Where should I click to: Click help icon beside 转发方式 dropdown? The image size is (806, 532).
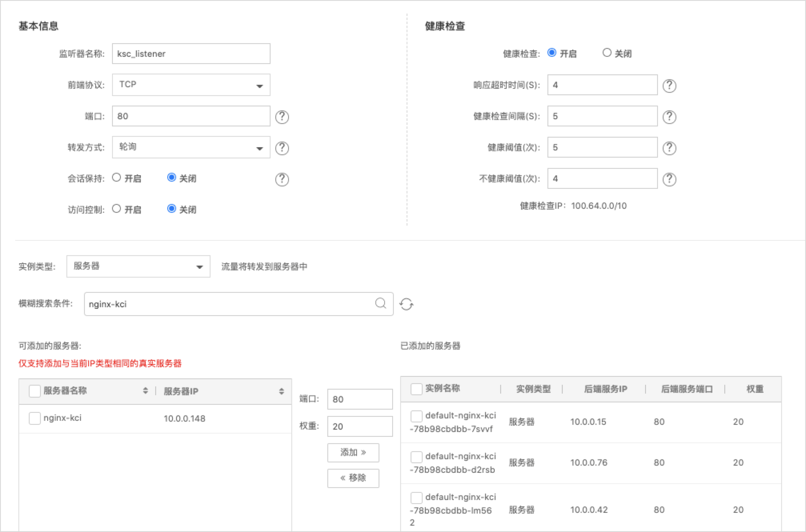[282, 148]
